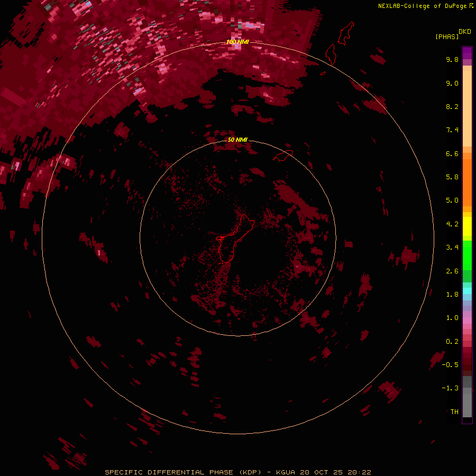Click the yellow segment of the color scale
This screenshot has height=476, width=476.
[467, 226]
